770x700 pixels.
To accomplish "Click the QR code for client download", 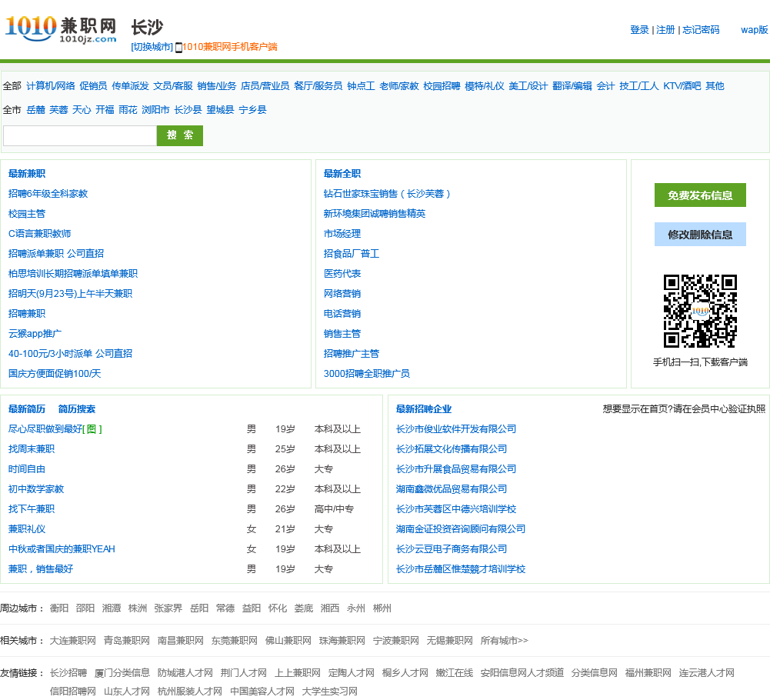I will point(700,311).
